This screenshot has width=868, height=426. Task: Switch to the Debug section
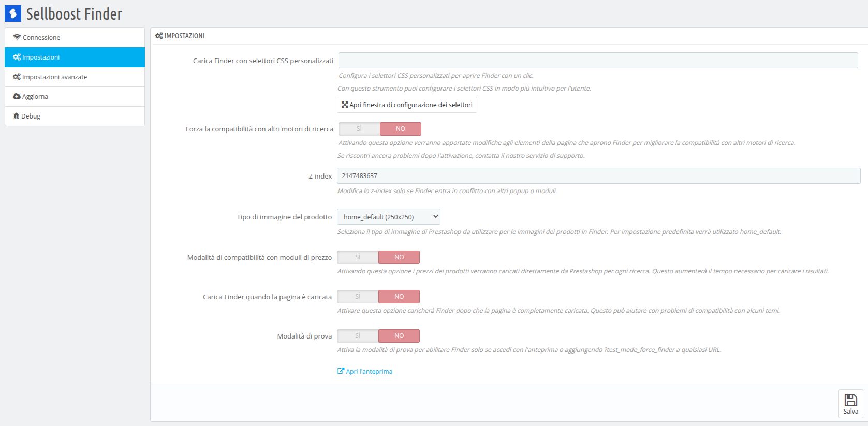click(x=75, y=116)
